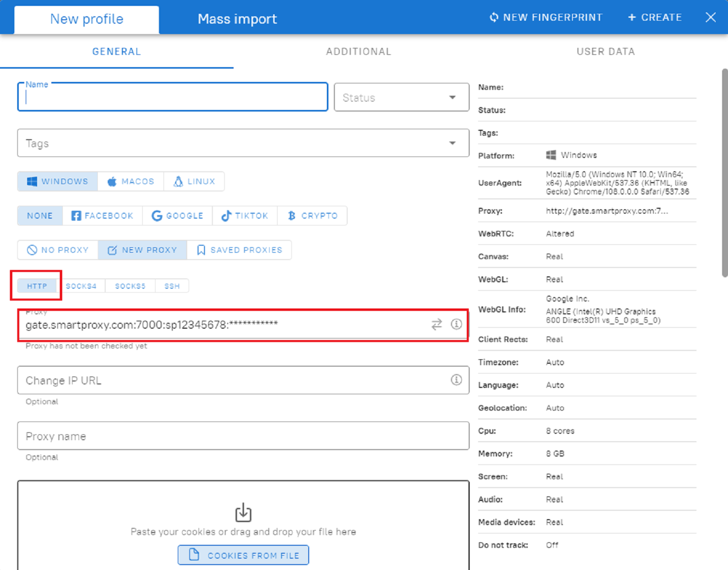
Task: Select the Linux platform option
Action: (x=194, y=181)
